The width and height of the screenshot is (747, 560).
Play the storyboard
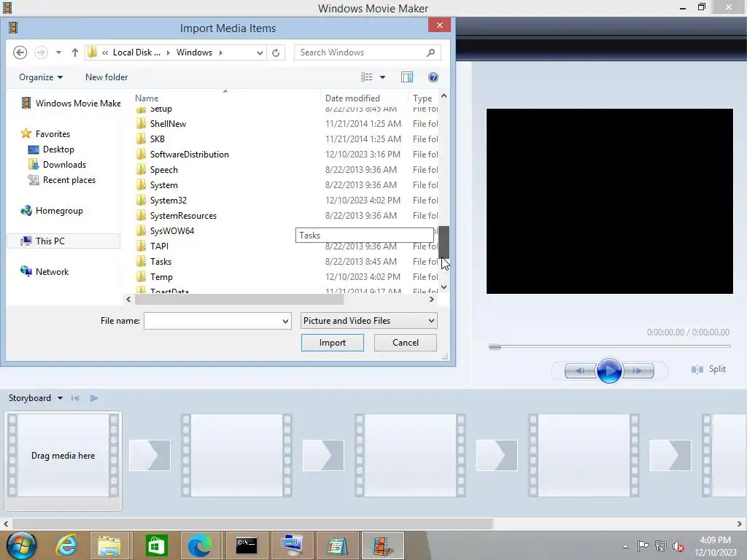[94, 398]
